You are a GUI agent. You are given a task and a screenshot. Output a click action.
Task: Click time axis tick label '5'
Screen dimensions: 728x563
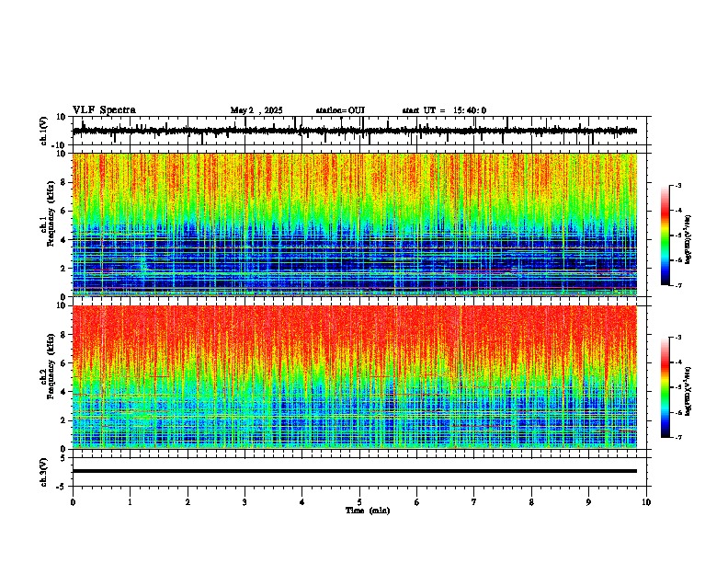pos(359,502)
